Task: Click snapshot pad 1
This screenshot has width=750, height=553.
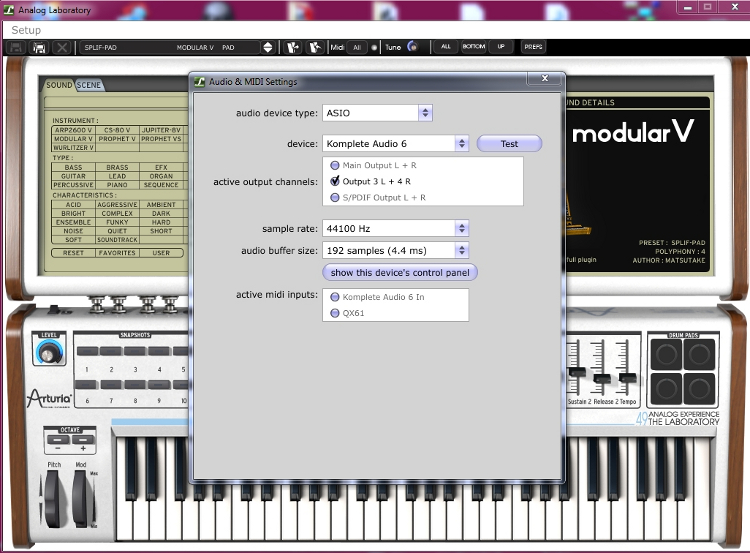Action: pyautogui.click(x=87, y=352)
